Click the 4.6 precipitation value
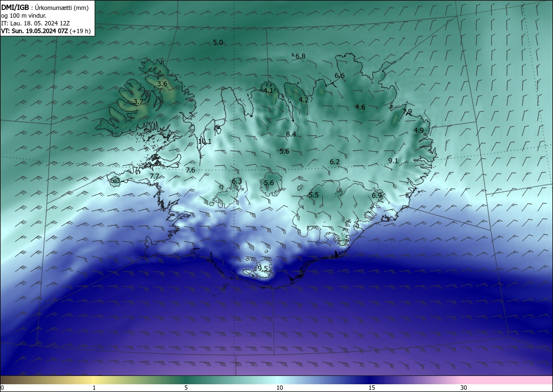553x392 pixels. (360, 107)
